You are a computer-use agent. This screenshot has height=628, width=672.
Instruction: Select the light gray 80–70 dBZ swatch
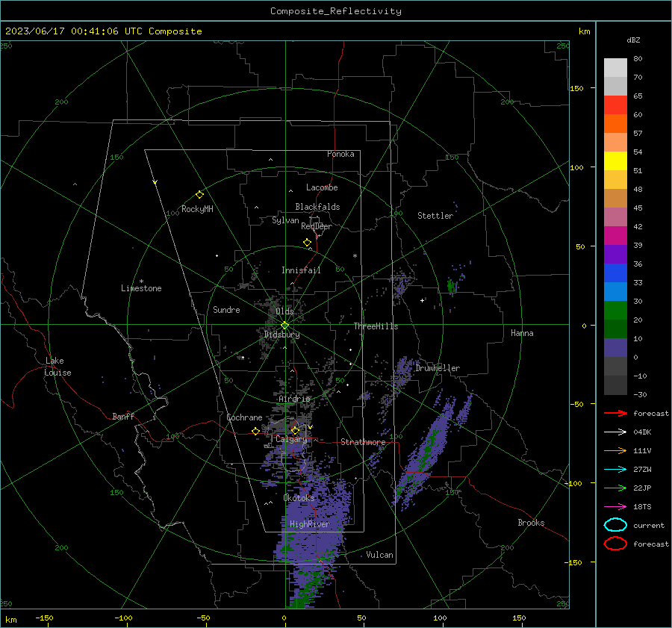coord(615,68)
